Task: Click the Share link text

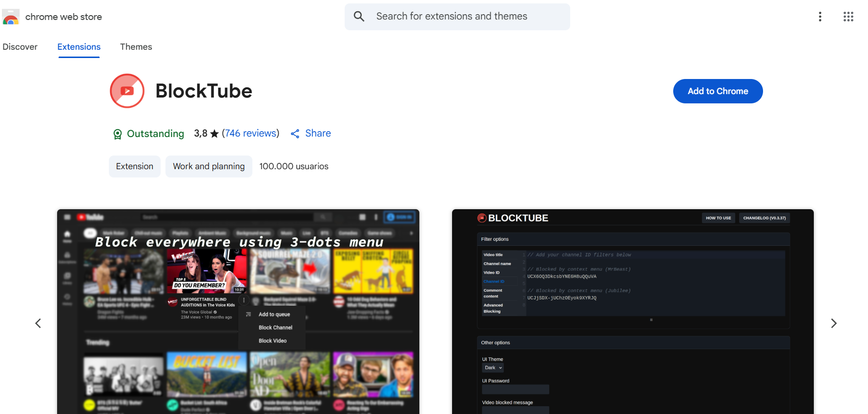Action: pyautogui.click(x=318, y=134)
